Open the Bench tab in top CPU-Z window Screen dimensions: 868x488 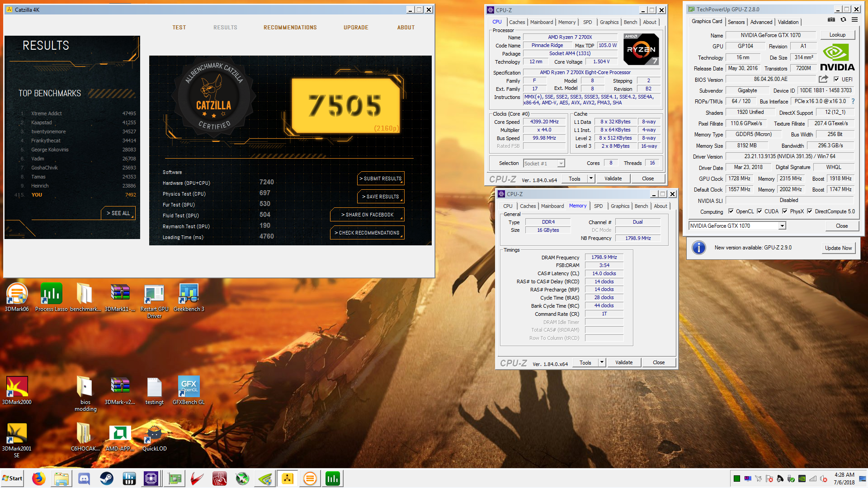(630, 22)
